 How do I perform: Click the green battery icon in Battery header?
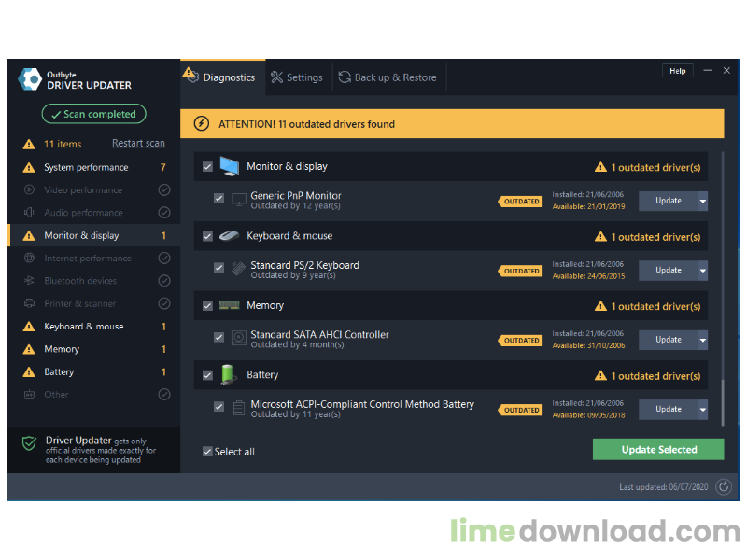point(228,374)
